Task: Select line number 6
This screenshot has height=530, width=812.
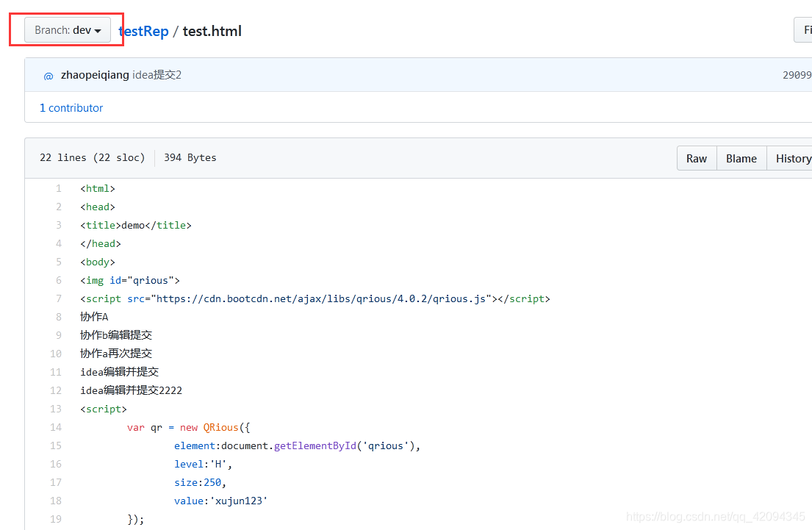Action: click(59, 280)
